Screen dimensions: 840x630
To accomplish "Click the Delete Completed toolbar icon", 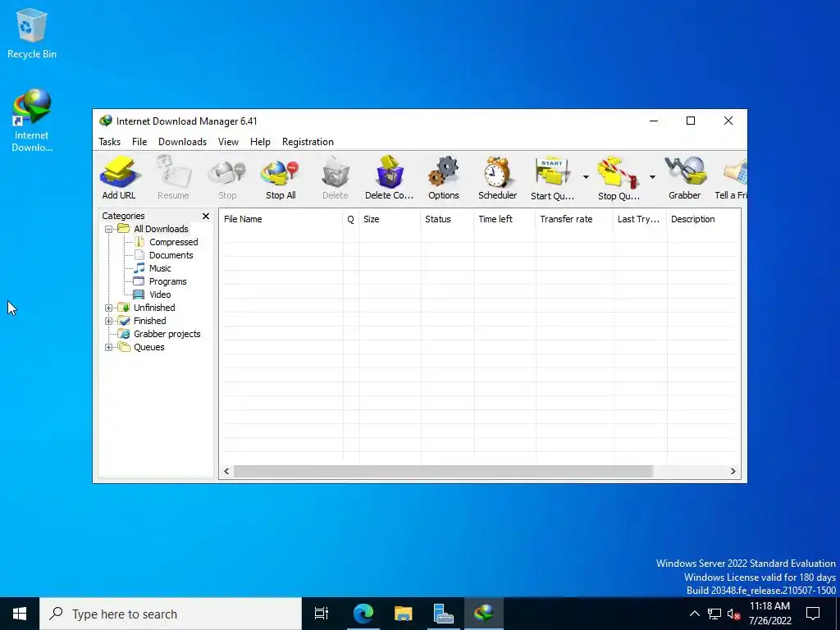I will click(x=390, y=178).
